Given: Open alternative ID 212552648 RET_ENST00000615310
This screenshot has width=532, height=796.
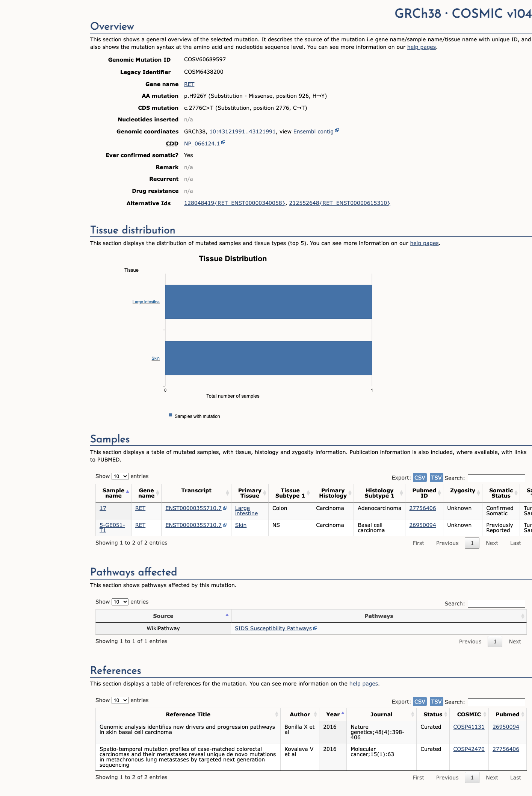Looking at the screenshot, I should (340, 203).
